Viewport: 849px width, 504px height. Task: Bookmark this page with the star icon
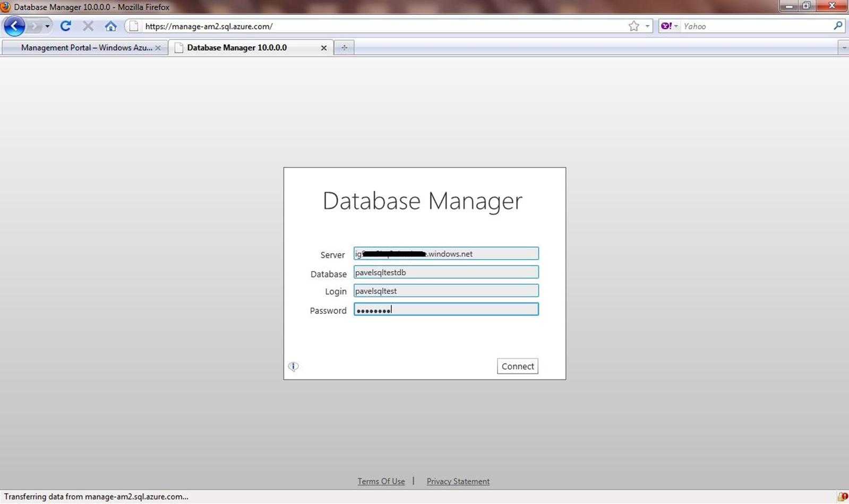633,26
